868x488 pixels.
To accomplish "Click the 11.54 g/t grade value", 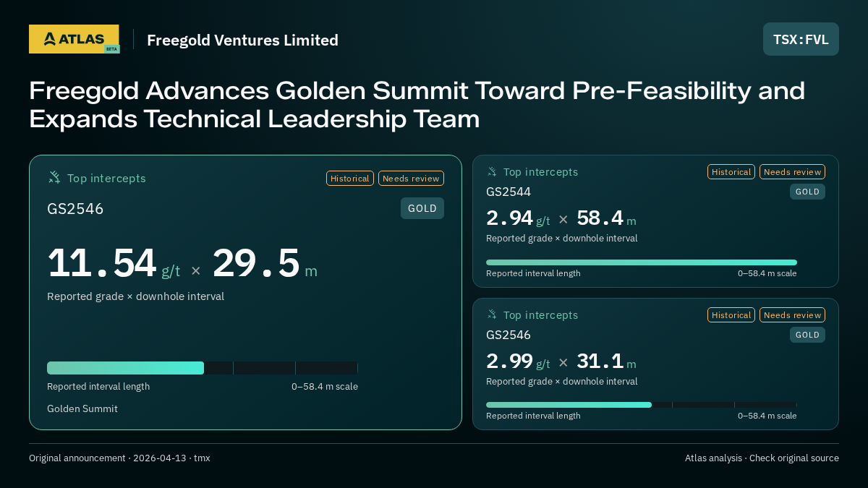I will click(x=114, y=263).
